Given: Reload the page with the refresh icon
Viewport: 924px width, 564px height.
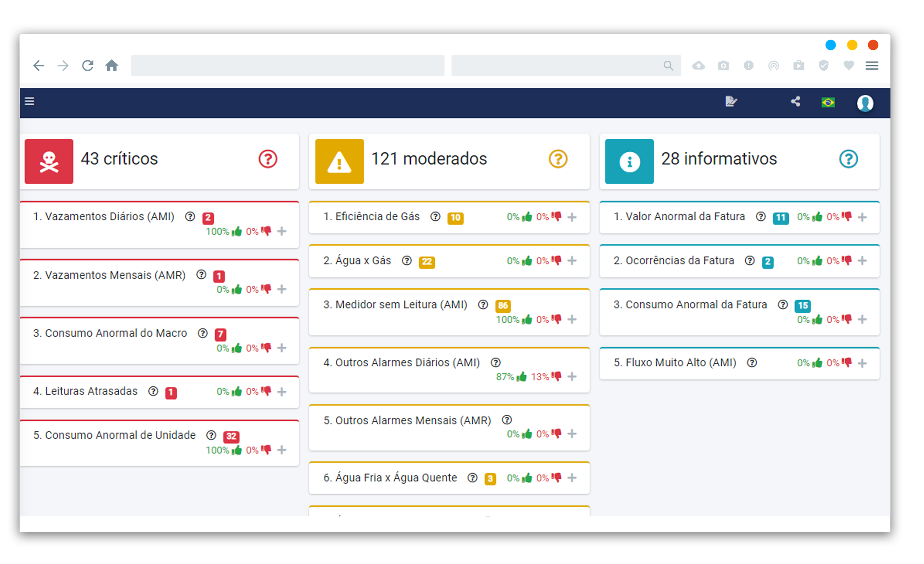Looking at the screenshot, I should pyautogui.click(x=88, y=66).
